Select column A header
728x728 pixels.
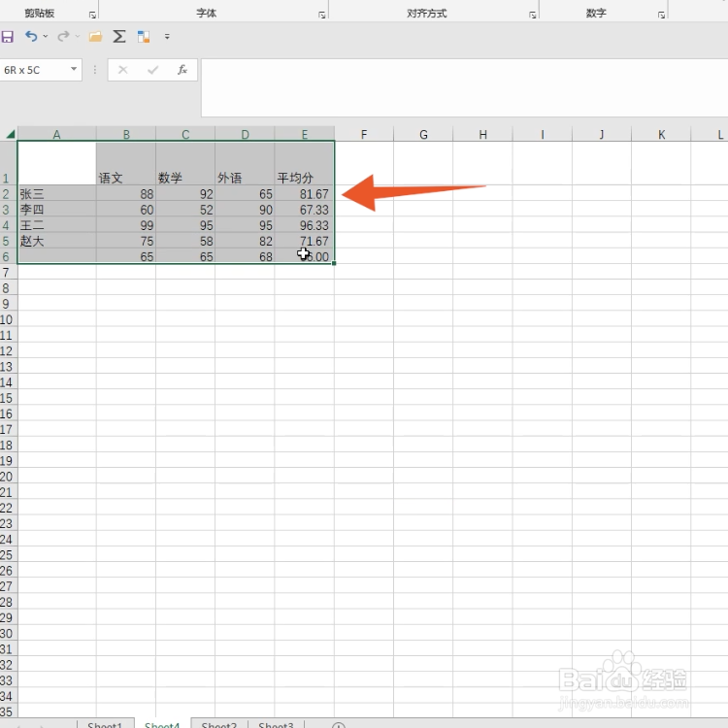pyautogui.click(x=56, y=134)
